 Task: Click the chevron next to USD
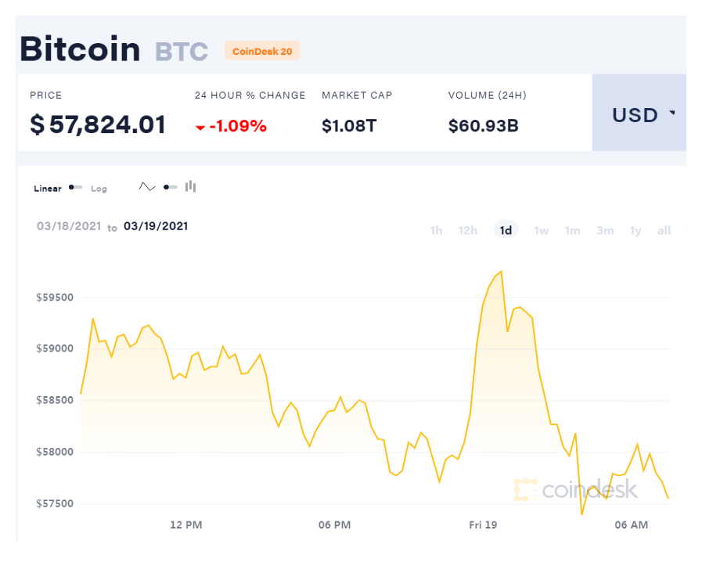coord(671,114)
